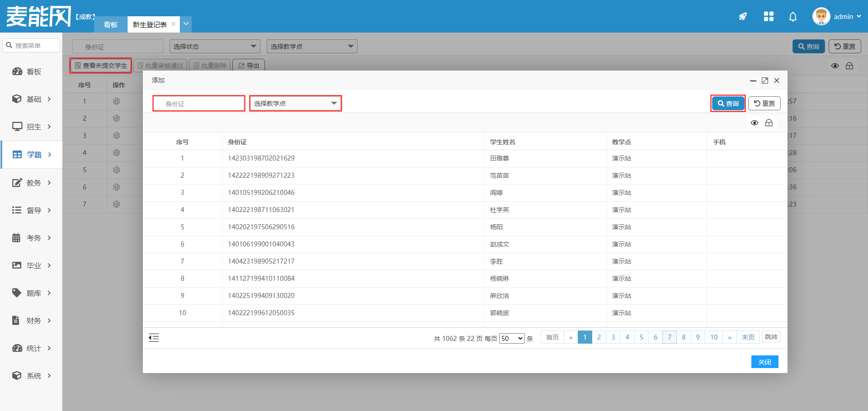Screen dimensions: 868x411
Task: Click the notification bell icon
Action: [x=793, y=17]
